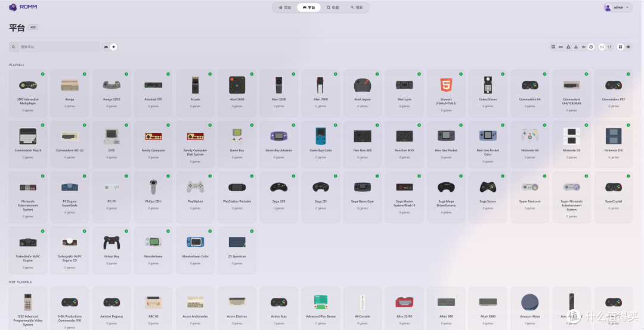Click the NOT PLAYABLE section heading
The height and width of the screenshot is (330, 644).
pyautogui.click(x=20, y=282)
